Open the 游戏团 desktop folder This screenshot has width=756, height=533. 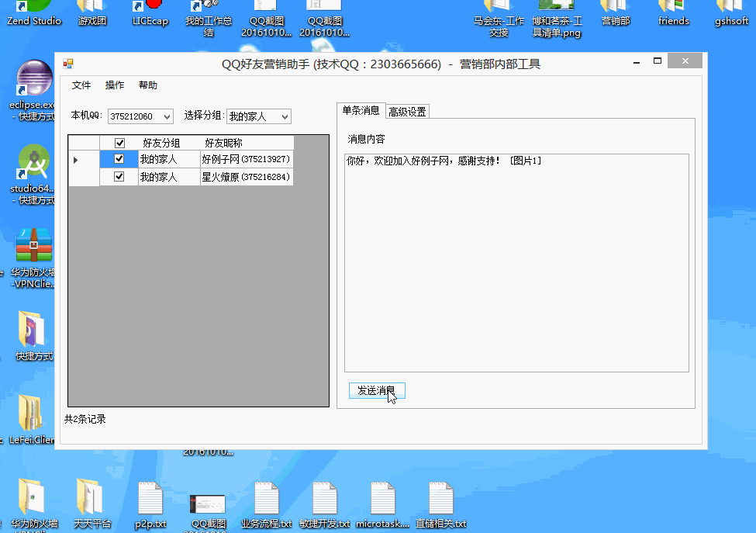click(92, 13)
